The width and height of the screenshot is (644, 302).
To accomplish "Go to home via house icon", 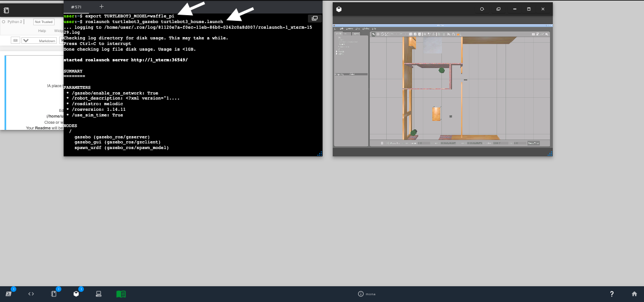I will (x=634, y=294).
